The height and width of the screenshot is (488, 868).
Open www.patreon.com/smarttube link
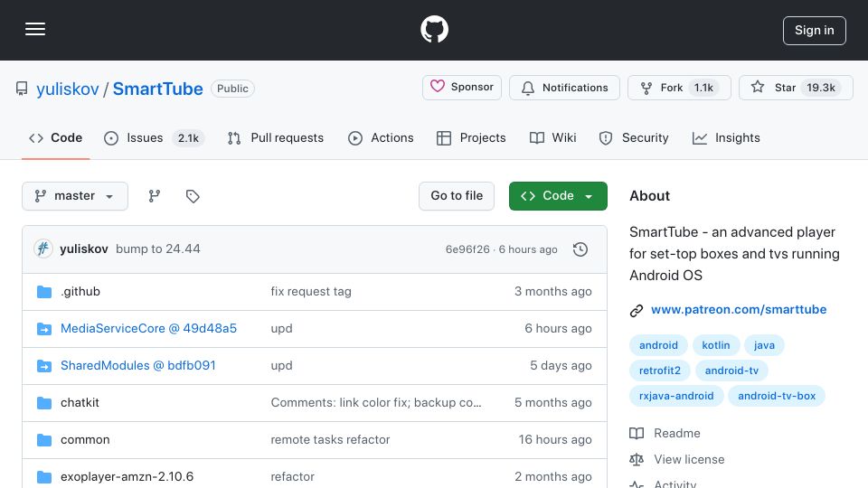(x=739, y=310)
